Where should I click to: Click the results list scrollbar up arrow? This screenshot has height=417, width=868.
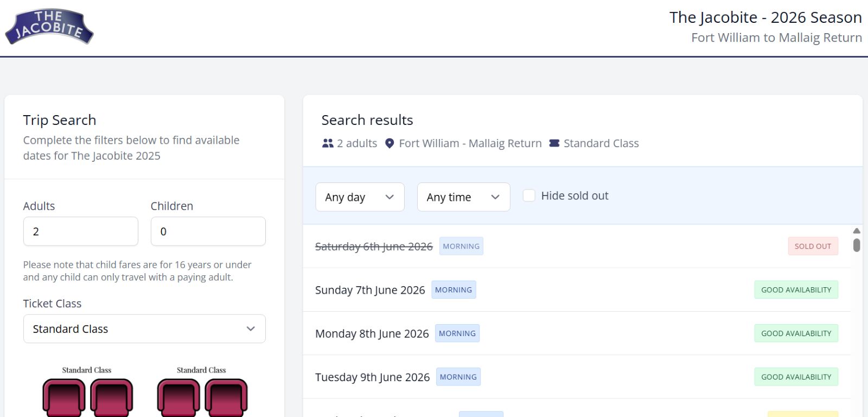tap(857, 231)
